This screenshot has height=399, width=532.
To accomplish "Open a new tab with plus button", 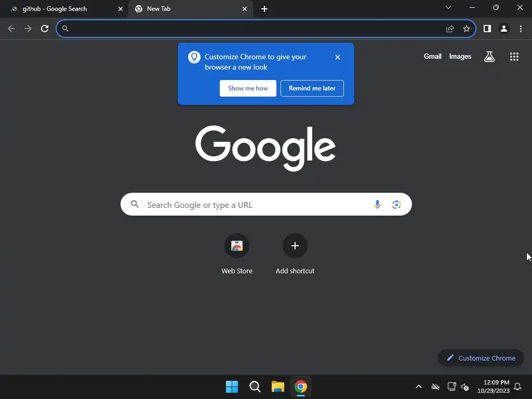I will tap(264, 9).
